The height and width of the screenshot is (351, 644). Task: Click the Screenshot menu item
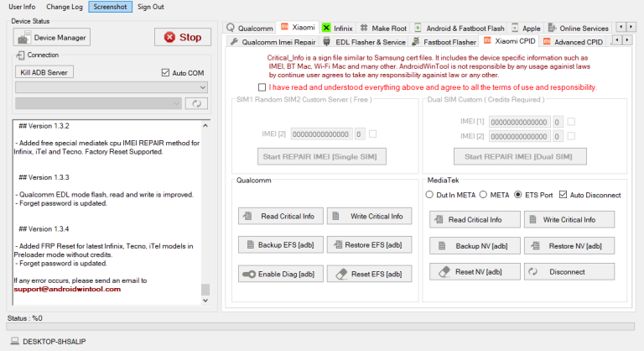tap(110, 7)
